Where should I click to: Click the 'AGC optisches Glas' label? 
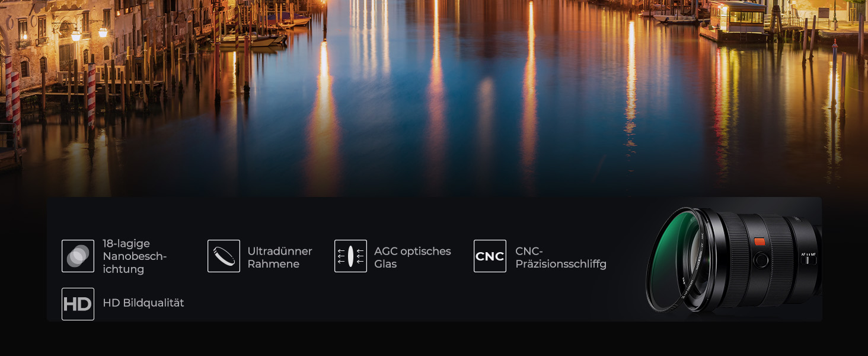coord(412,258)
